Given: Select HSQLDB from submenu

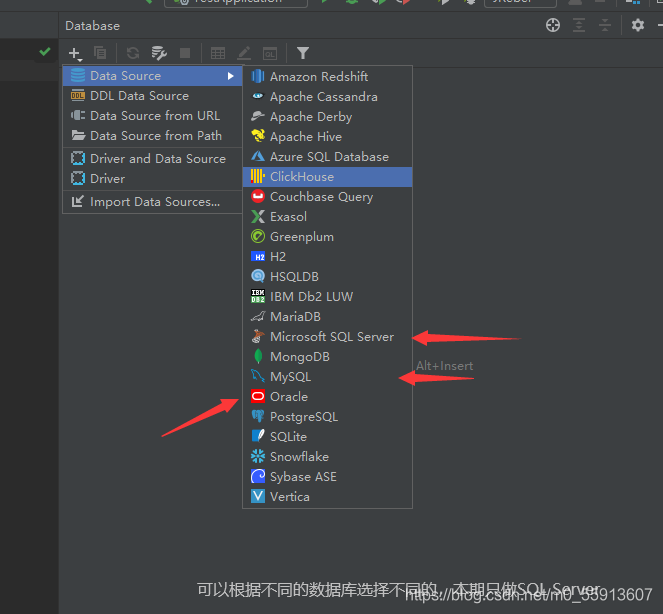Looking at the screenshot, I should [x=328, y=277].
